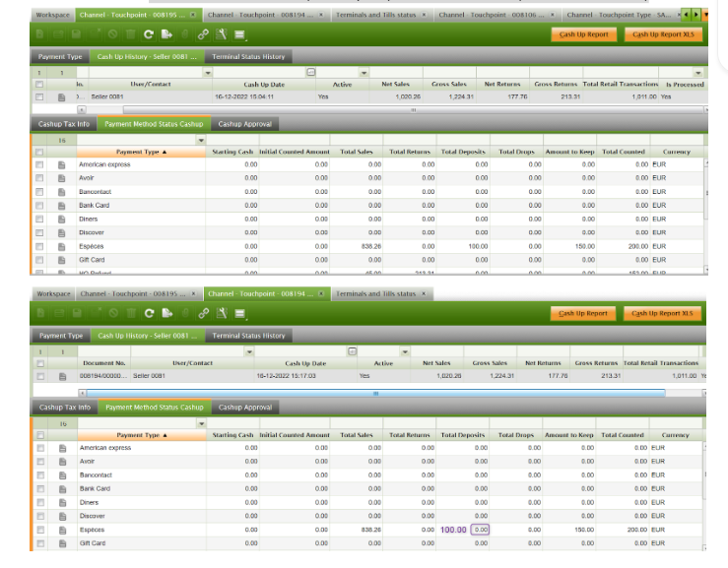728x568 pixels.
Task: Open the User/Contact filter dropdown in the top grid
Action: (x=207, y=73)
